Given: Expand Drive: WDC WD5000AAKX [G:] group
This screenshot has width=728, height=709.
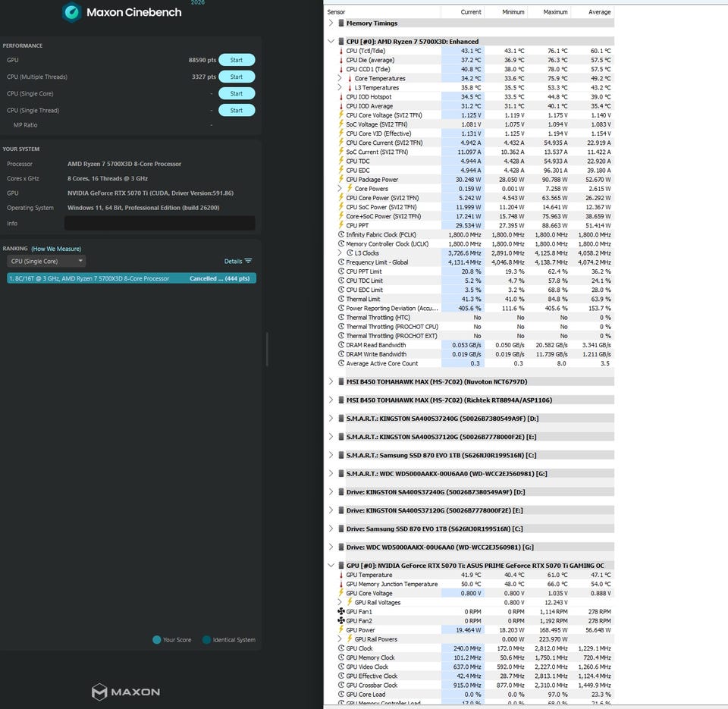Looking at the screenshot, I should (331, 547).
